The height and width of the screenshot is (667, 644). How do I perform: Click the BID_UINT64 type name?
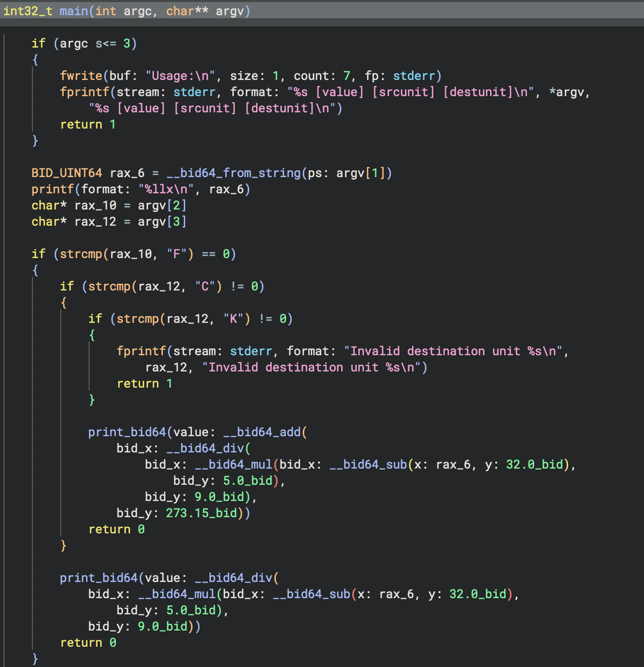coord(67,173)
